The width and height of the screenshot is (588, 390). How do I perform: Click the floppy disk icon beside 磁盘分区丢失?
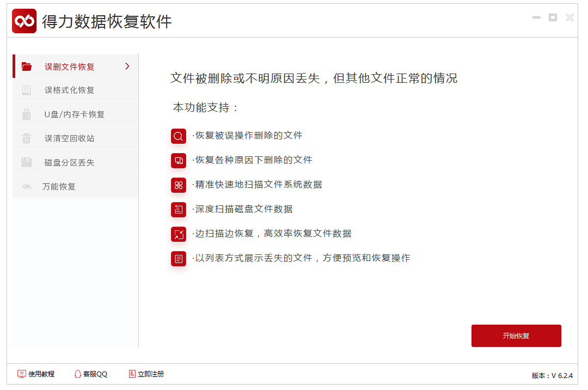coord(27,162)
